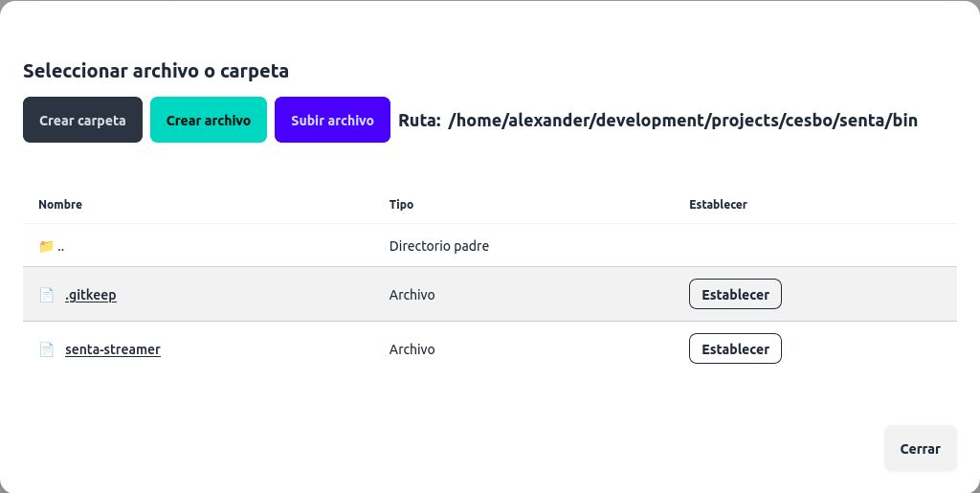Go up via the '..' entry

click(x=60, y=246)
